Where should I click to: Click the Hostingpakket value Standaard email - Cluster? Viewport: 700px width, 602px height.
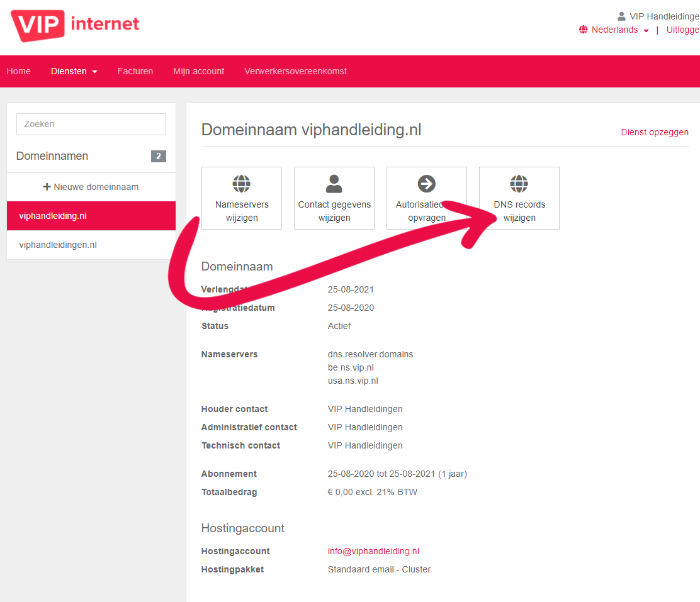379,569
